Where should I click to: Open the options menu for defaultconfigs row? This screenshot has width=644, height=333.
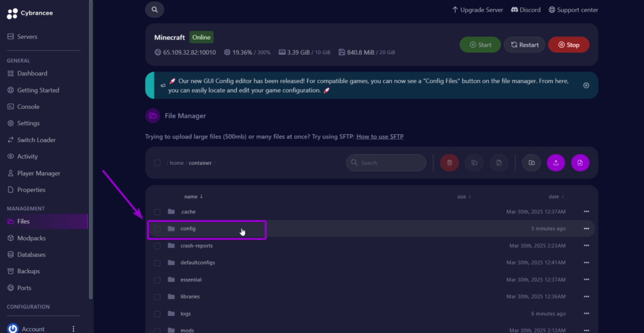click(586, 262)
